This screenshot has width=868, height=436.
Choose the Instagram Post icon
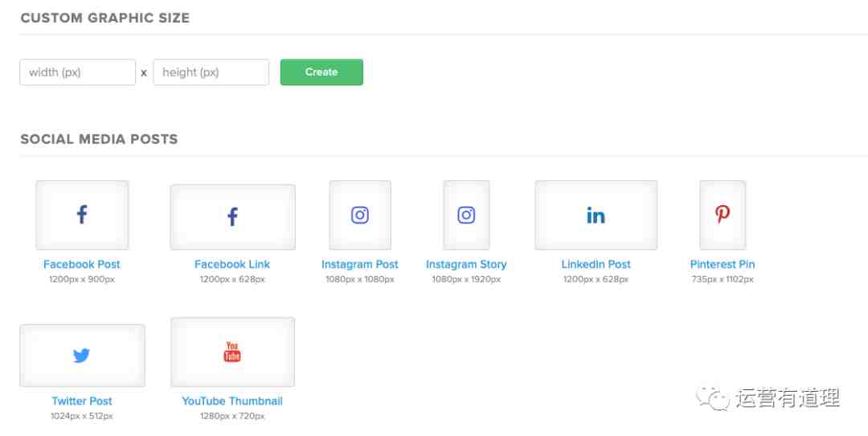[360, 215]
